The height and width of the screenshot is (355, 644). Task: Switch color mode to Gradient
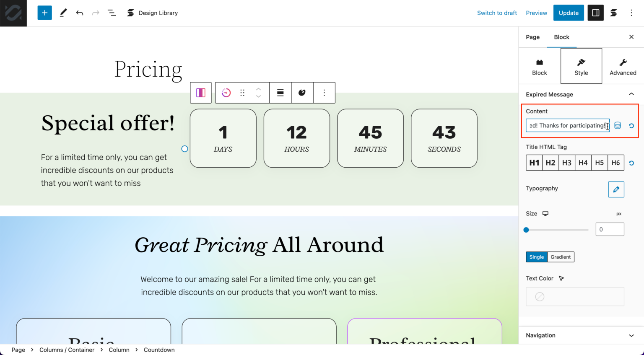561,257
